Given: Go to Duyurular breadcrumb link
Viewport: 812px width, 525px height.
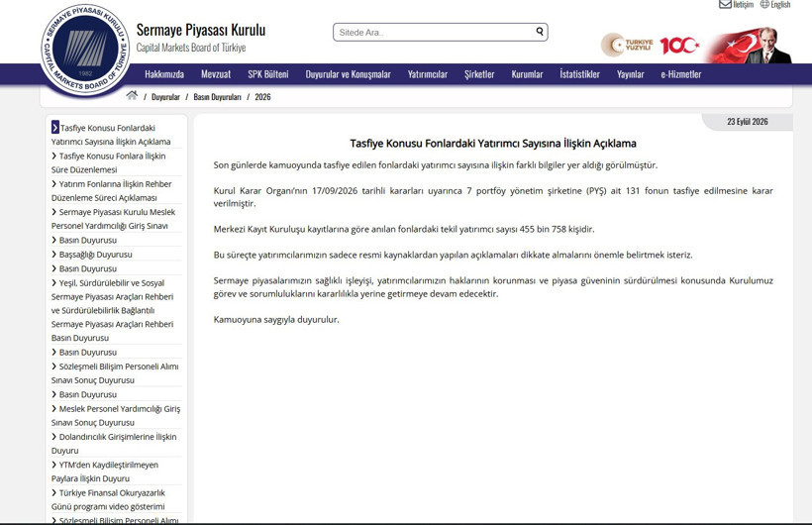Looking at the screenshot, I should pyautogui.click(x=165, y=97).
